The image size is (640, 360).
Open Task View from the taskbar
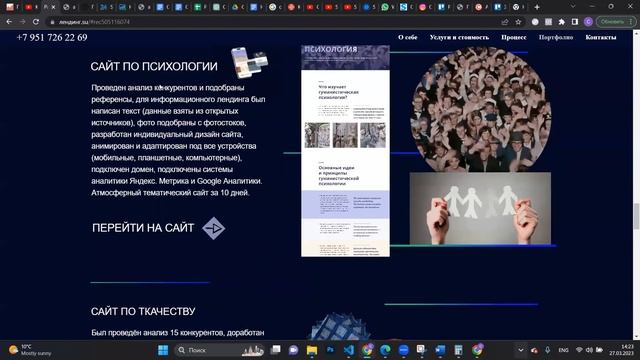[x=276, y=350]
